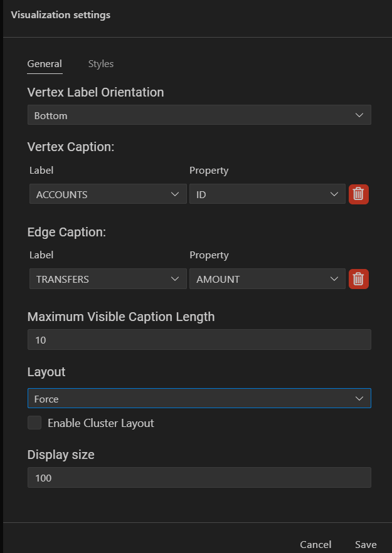Image resolution: width=392 pixels, height=553 pixels.
Task: Click the chevron beside the AMOUNT property
Action: pos(334,279)
